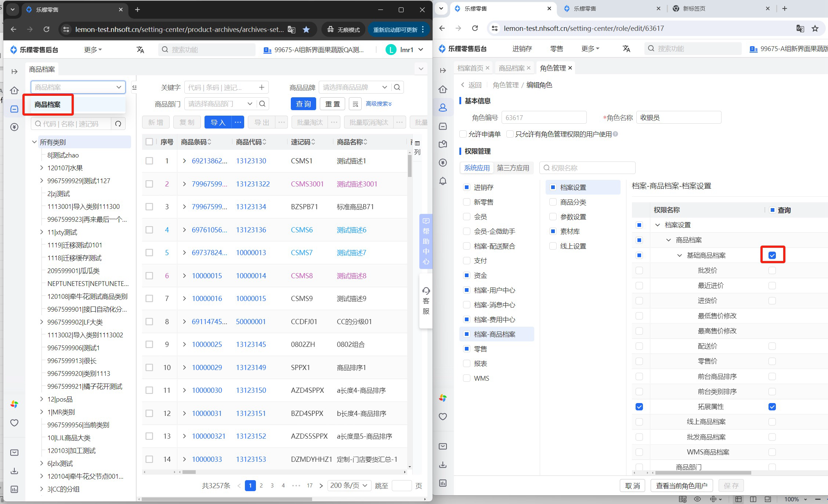Toggle the select-all checkbox in product table header
This screenshot has height=504, width=828.
click(x=149, y=142)
